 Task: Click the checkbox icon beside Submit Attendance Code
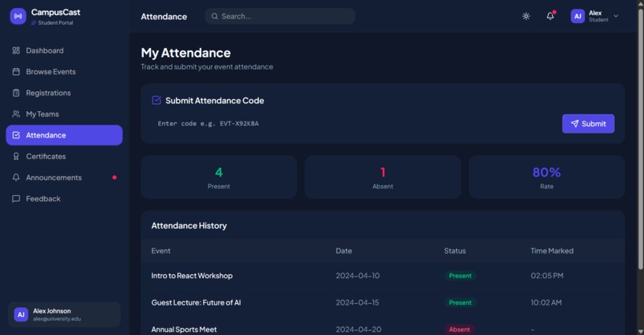click(156, 100)
